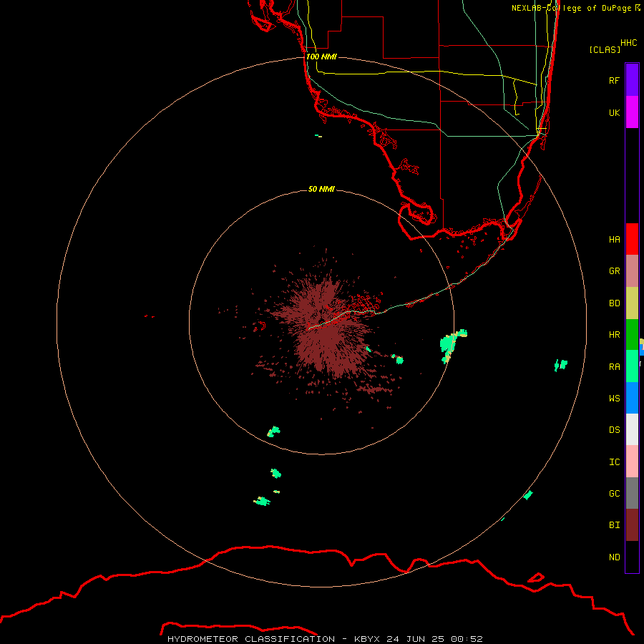Select the gray GC legend swatch
The image size is (644, 644).
click(x=632, y=493)
